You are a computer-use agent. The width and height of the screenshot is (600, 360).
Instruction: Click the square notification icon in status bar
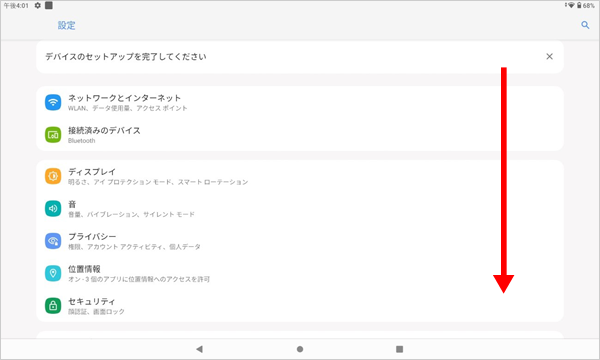[x=49, y=5]
